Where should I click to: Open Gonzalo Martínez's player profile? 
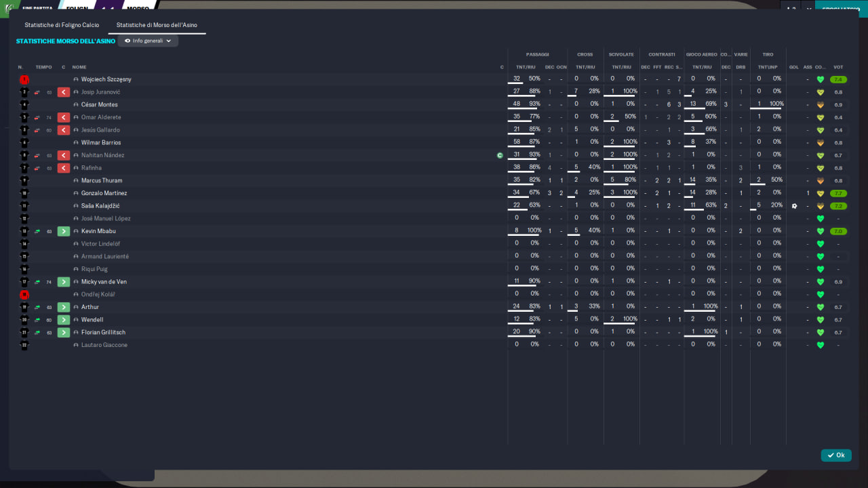[x=104, y=193]
